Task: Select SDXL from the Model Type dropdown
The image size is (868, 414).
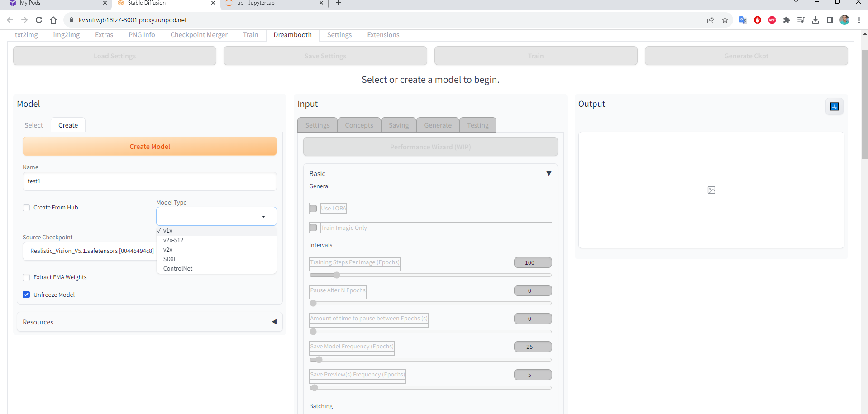Action: [170, 259]
